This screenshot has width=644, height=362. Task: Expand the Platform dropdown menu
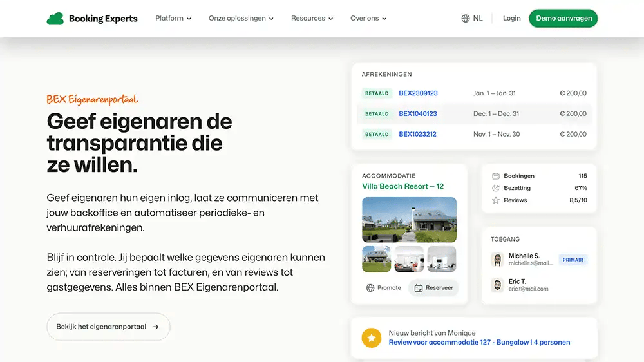(x=173, y=19)
